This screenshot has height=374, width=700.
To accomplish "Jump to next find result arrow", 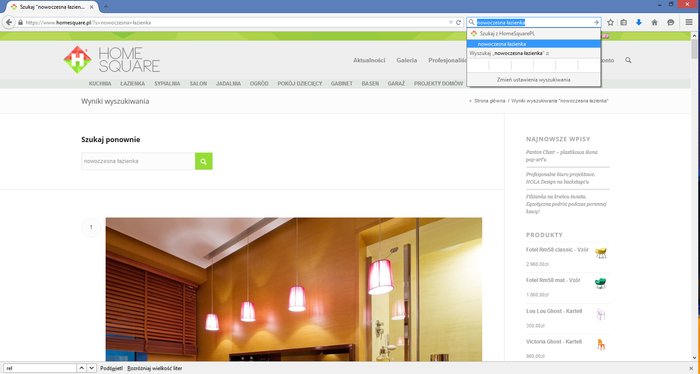I will 92,368.
